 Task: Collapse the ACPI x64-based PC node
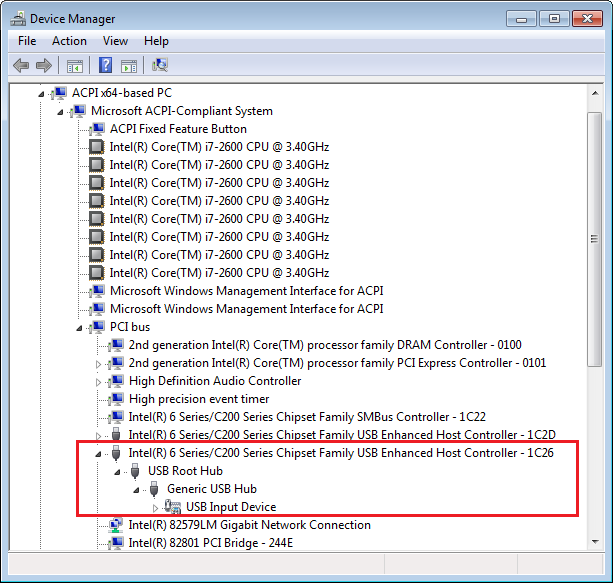click(x=42, y=93)
